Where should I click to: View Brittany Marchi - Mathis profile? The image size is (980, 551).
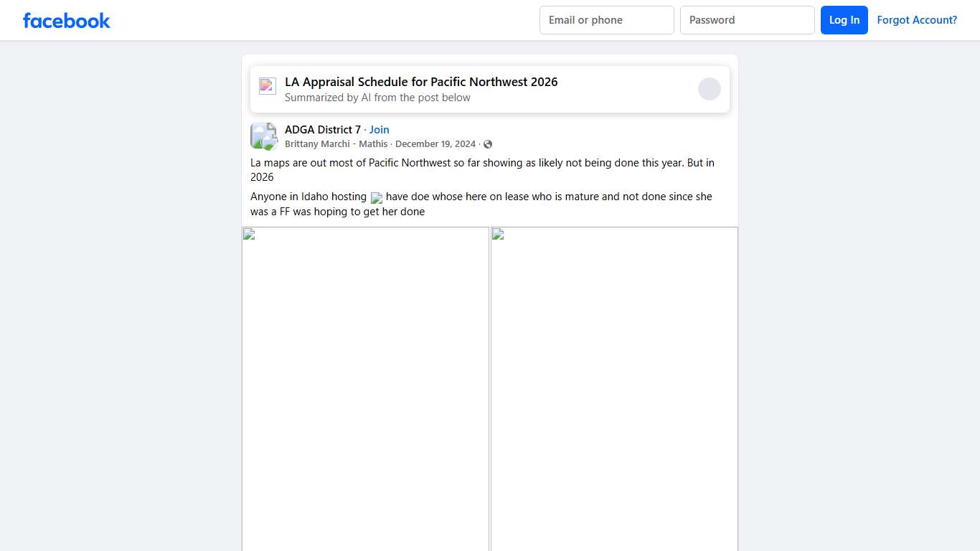coord(336,144)
